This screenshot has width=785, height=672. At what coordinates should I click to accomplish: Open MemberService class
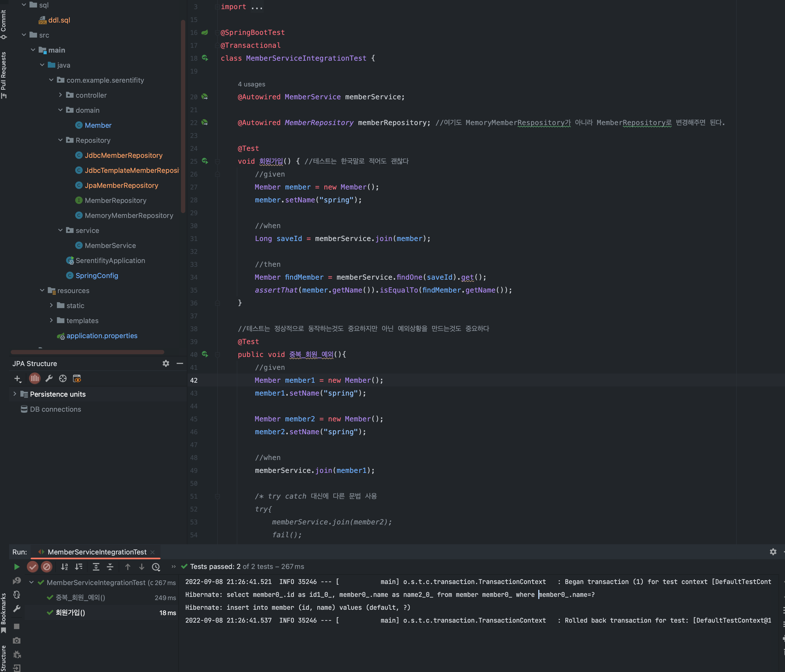110,246
